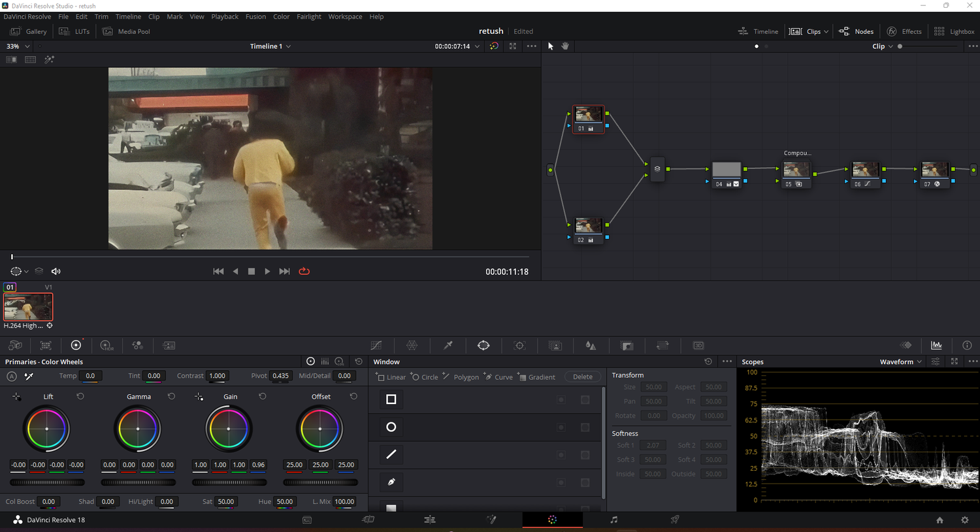Viewport: 980px width, 532px height.
Task: Delete the selected window
Action: point(583,377)
